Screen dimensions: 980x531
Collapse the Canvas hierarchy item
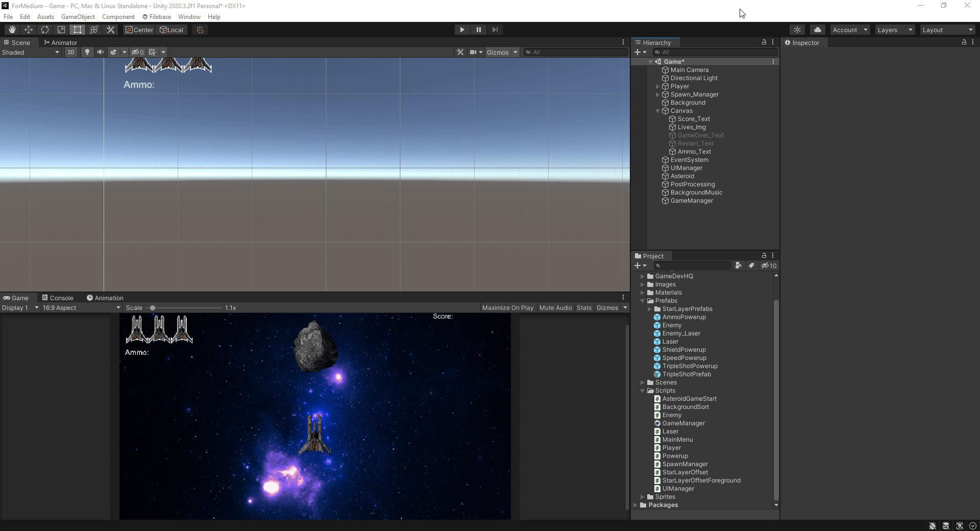pyautogui.click(x=657, y=111)
